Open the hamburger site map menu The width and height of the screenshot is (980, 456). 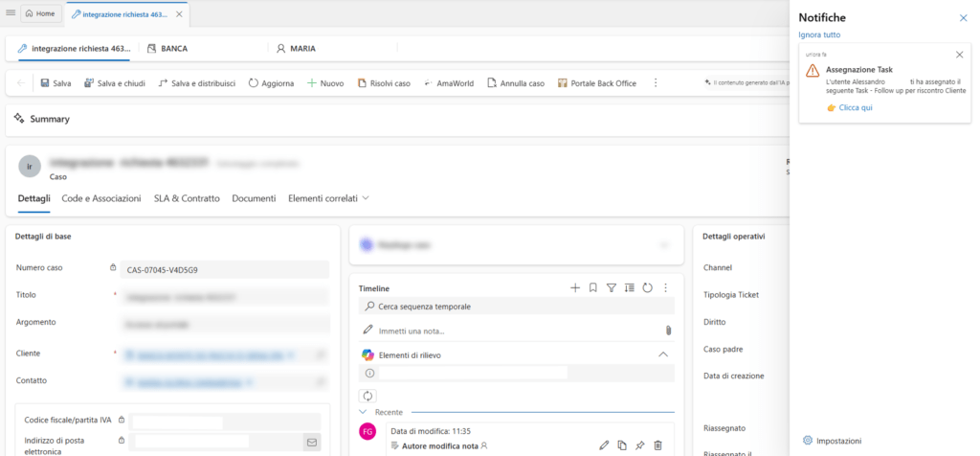pos(11,13)
